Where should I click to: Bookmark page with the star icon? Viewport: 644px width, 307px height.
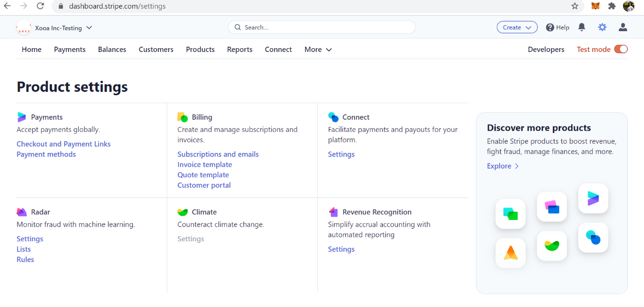click(x=575, y=6)
